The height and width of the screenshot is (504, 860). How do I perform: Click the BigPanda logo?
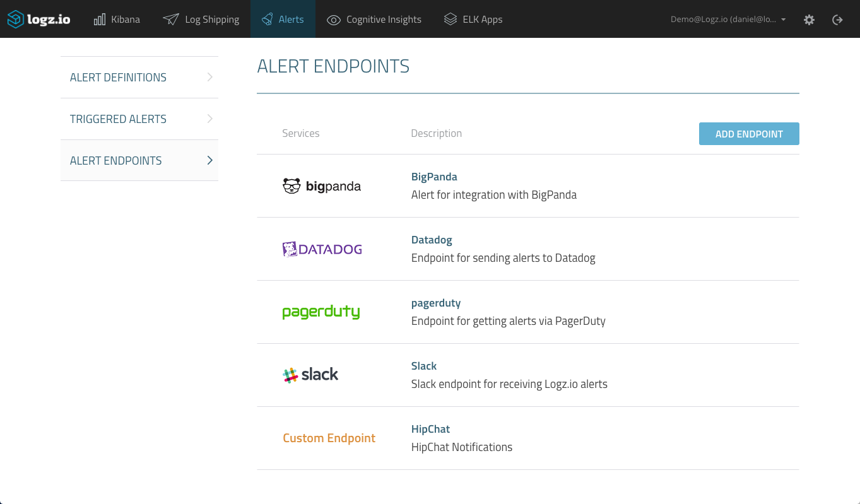(x=322, y=186)
